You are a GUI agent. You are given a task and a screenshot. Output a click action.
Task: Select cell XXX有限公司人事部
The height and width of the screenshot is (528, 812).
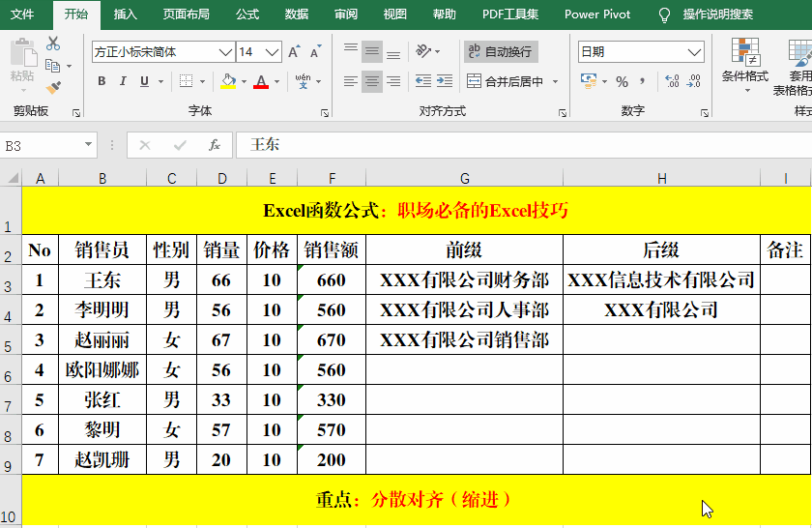(465, 309)
